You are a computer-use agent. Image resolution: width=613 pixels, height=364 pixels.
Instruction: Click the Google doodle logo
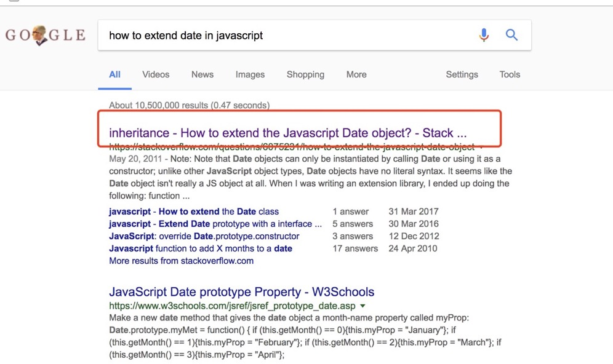pos(45,36)
